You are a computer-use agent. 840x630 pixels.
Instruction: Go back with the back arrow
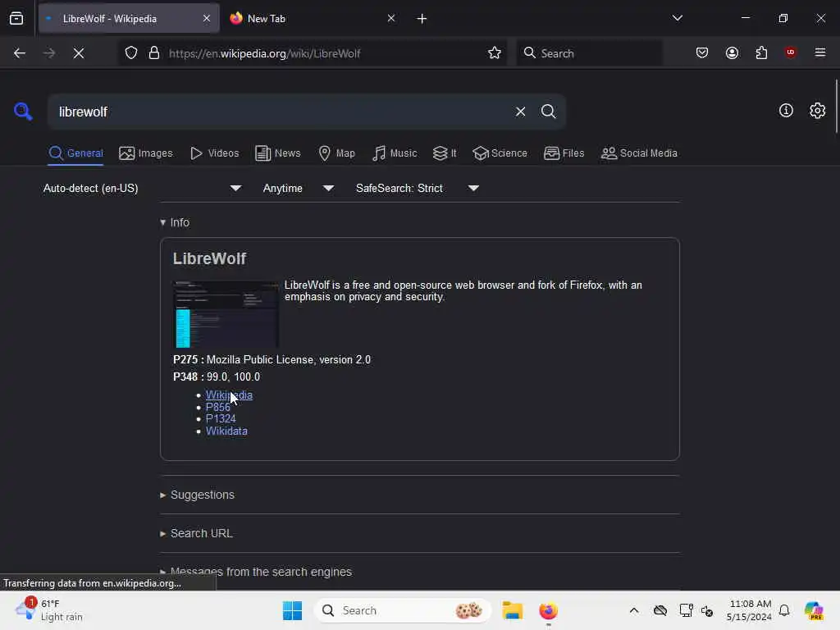point(20,53)
